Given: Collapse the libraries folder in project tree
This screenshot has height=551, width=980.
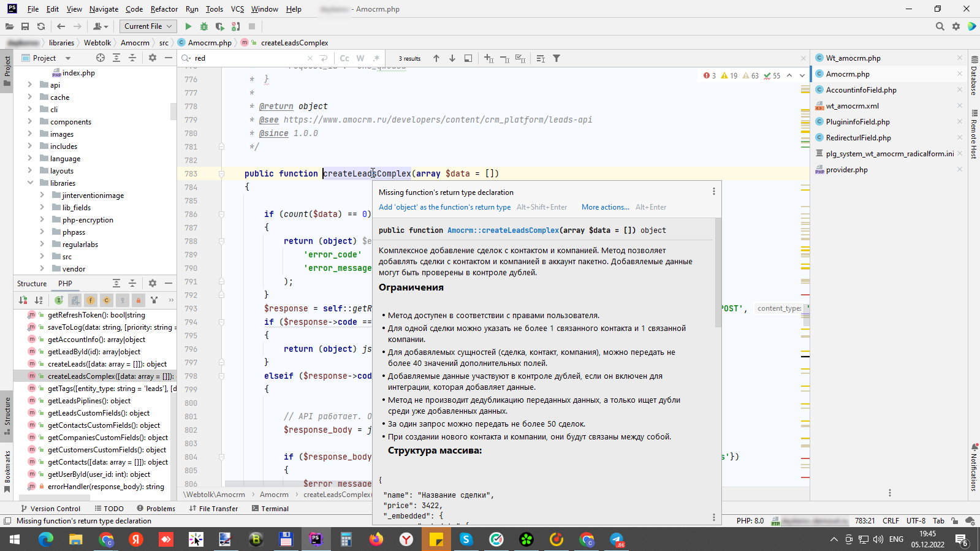Looking at the screenshot, I should [30, 183].
